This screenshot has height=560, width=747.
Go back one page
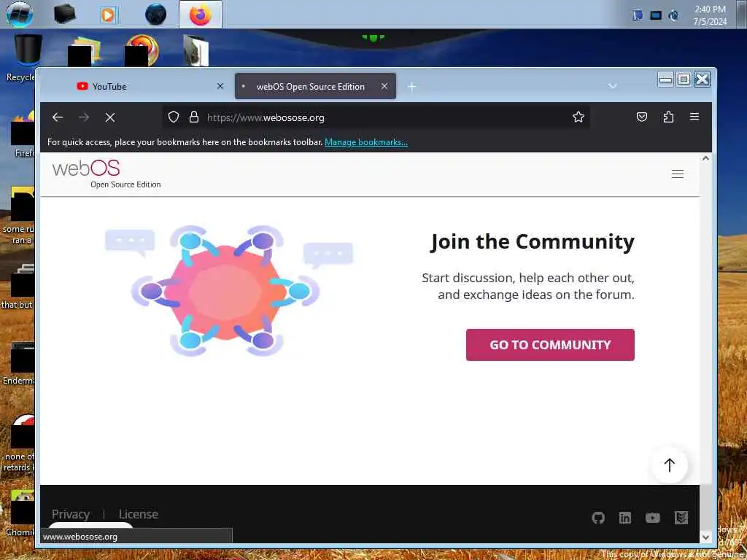(x=58, y=117)
